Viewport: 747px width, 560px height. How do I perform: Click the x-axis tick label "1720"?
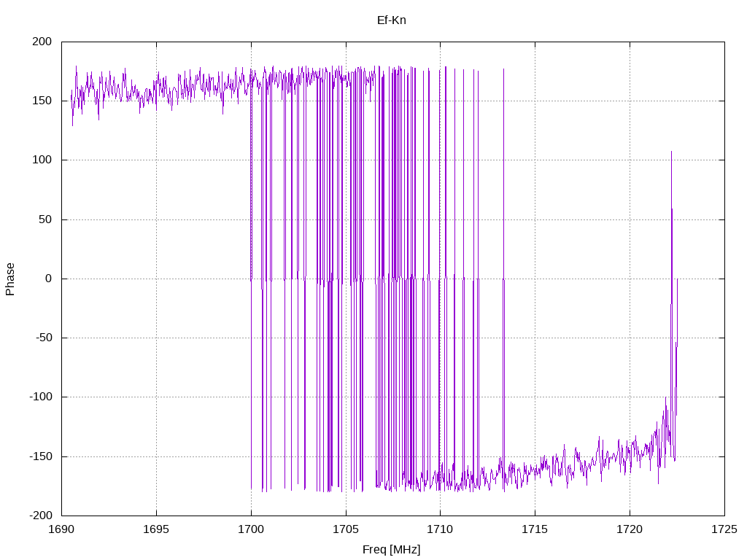[x=630, y=529]
